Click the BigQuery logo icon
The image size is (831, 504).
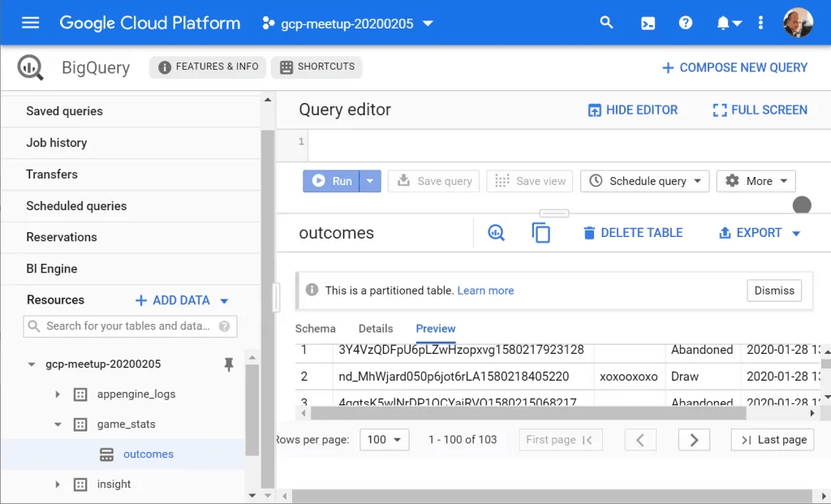coord(30,67)
